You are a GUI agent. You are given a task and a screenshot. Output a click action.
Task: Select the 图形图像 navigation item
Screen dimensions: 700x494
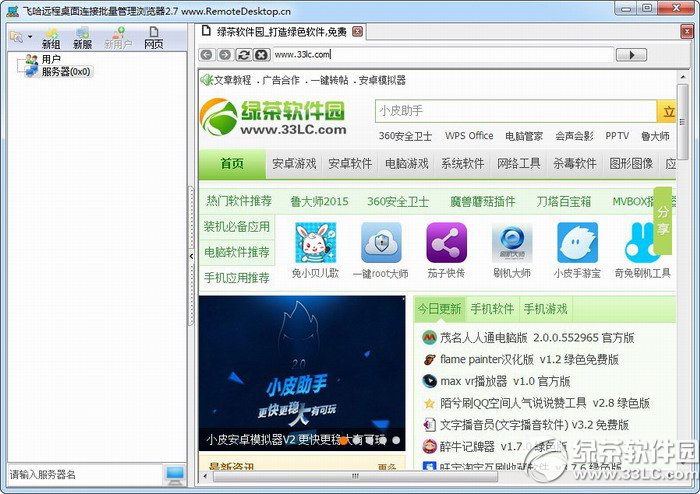pyautogui.click(x=631, y=164)
